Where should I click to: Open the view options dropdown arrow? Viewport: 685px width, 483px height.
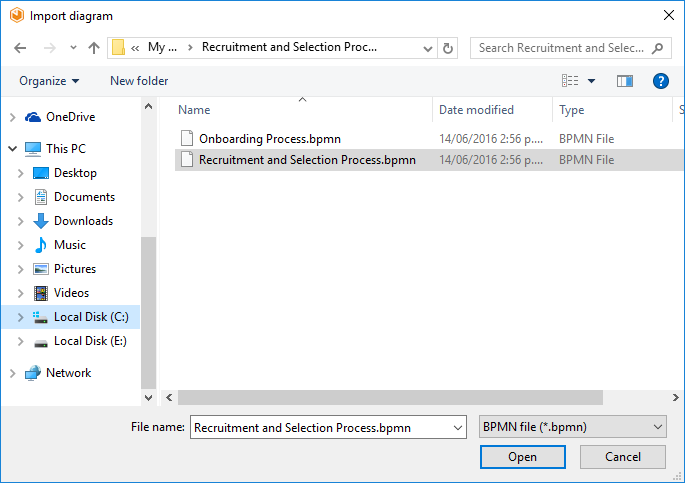coord(592,81)
